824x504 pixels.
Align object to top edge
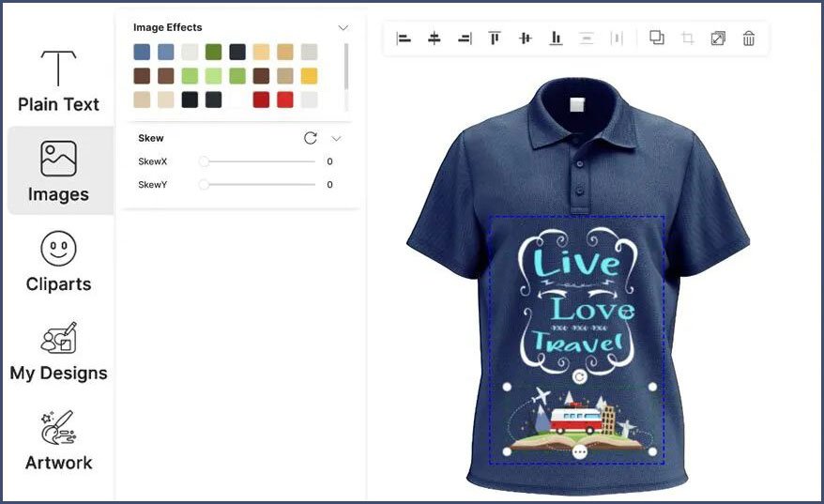click(495, 38)
